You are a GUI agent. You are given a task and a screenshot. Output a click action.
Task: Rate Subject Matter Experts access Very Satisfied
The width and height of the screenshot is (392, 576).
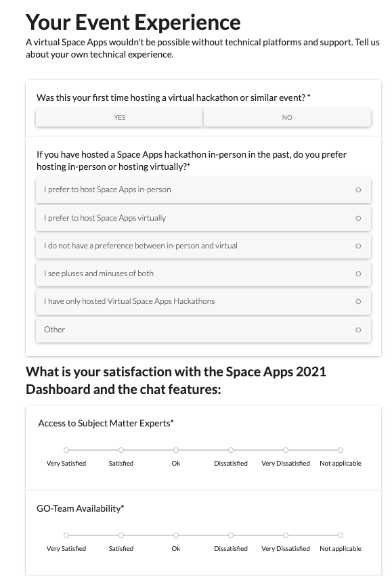(66, 450)
